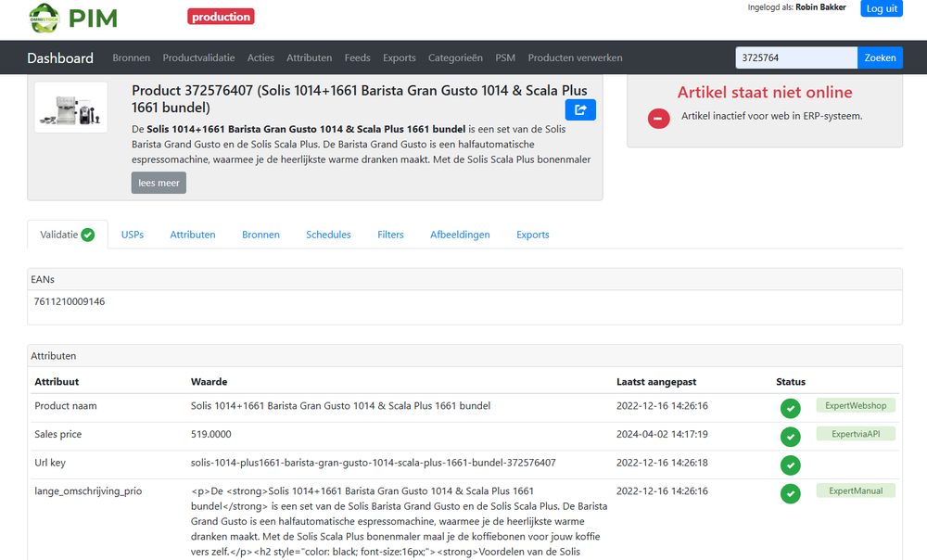Click the EAN value 7611210009146
Image resolution: width=927 pixels, height=560 pixels.
pos(70,301)
